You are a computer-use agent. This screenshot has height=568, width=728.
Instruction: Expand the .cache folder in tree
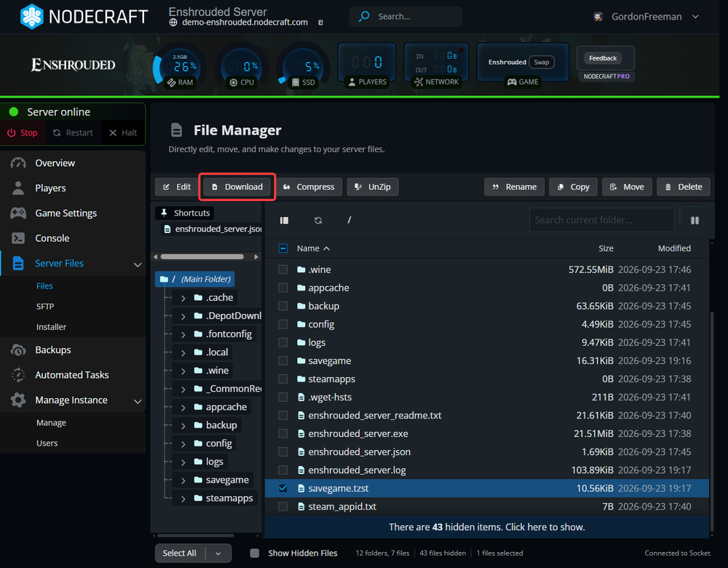(183, 298)
